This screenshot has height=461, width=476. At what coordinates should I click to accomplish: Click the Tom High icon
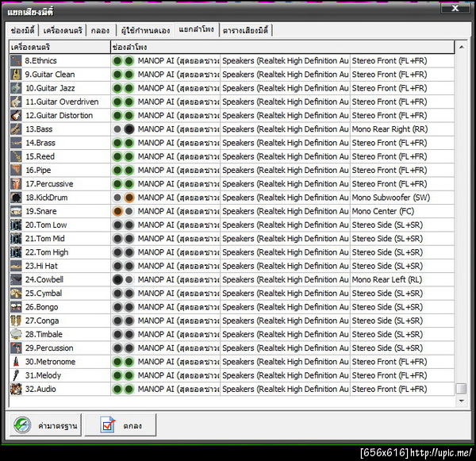coord(16,252)
